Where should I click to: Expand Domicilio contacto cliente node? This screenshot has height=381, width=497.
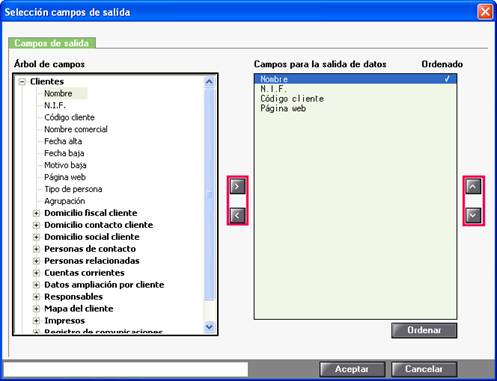(36, 225)
